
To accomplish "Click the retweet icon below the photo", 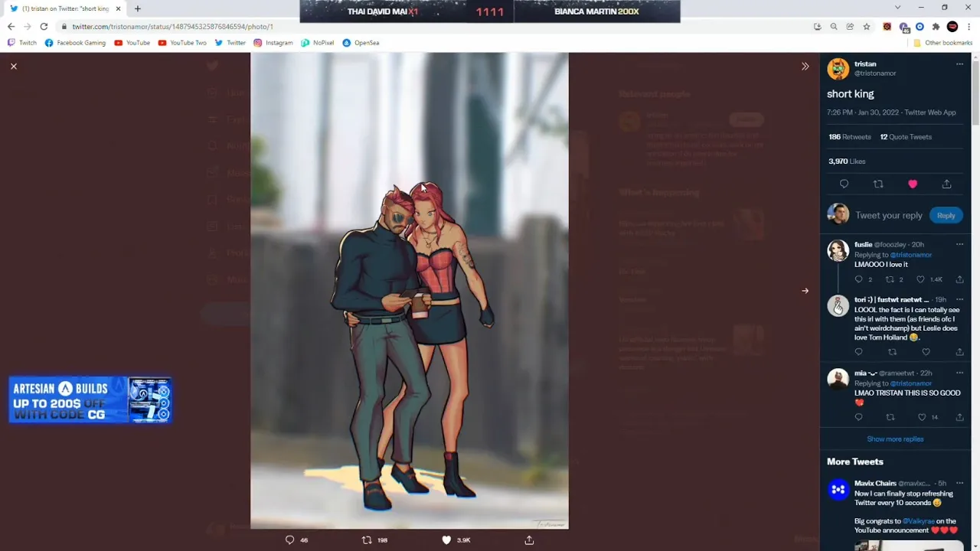I will pos(367,540).
